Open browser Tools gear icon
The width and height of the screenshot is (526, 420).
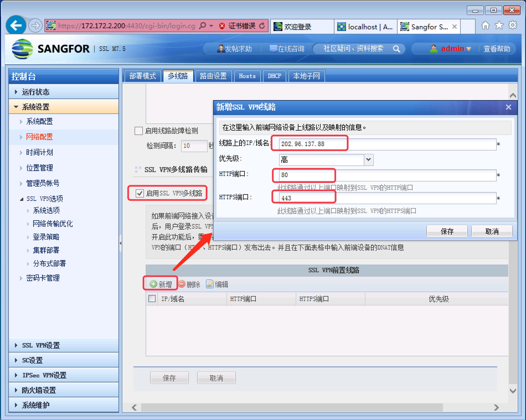point(512,25)
